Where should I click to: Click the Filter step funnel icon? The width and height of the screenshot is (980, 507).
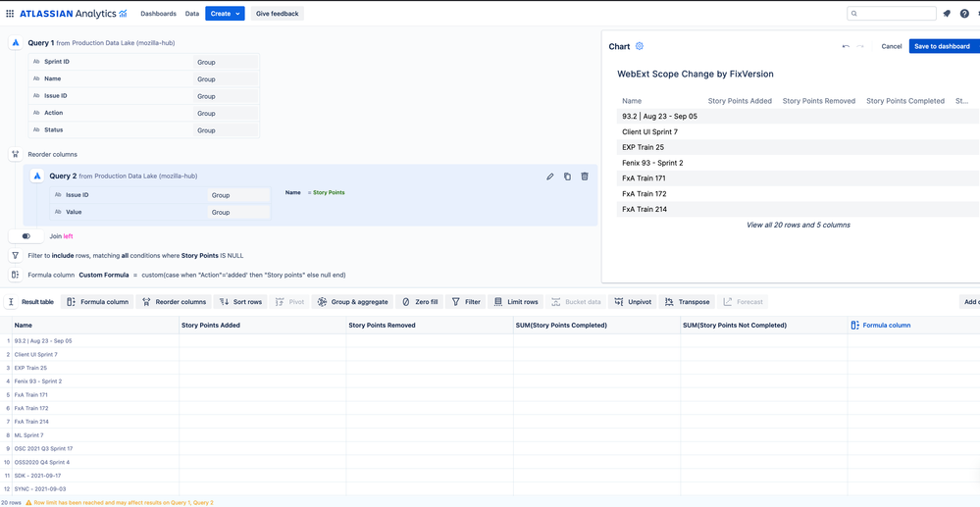click(16, 256)
